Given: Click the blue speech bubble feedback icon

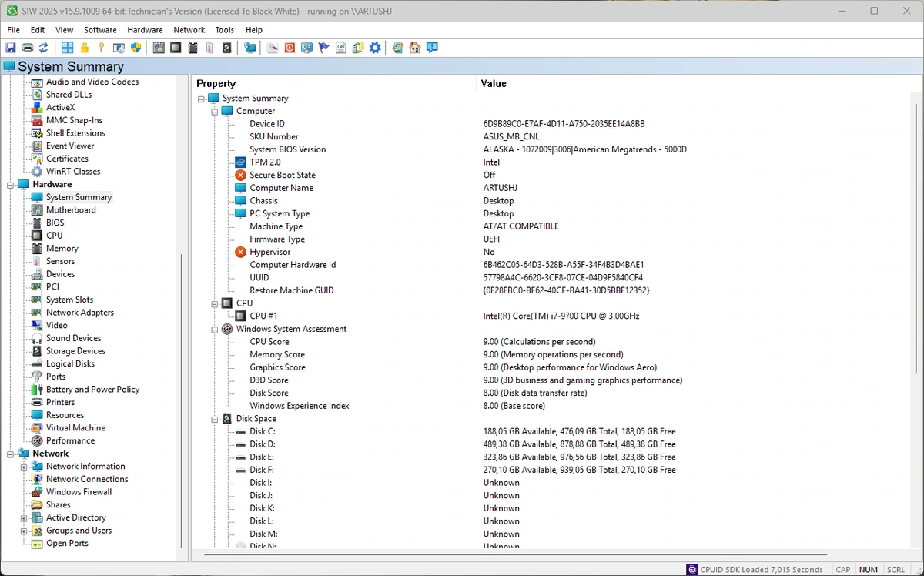Looking at the screenshot, I should [432, 48].
